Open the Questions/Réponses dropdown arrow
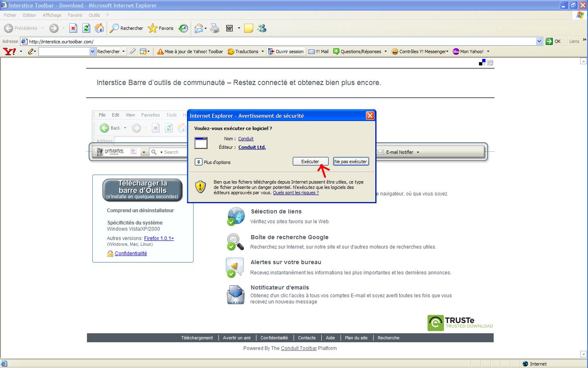The height and width of the screenshot is (368, 588). tap(385, 52)
